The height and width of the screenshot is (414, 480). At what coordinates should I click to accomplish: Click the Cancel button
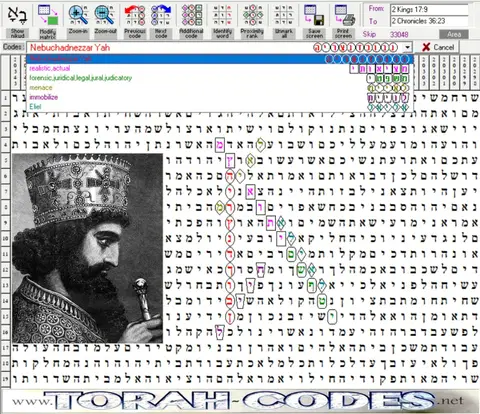tap(437, 47)
